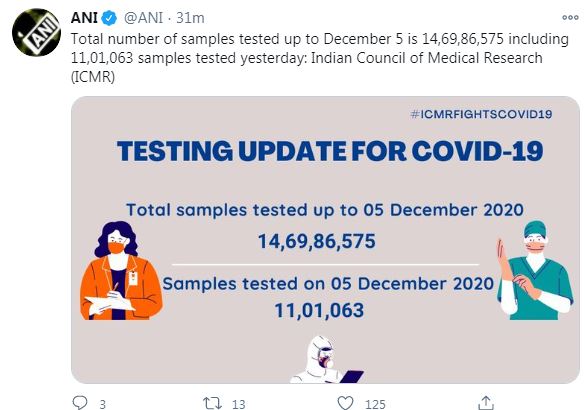Click the blue verified badge
This screenshot has height=410, width=585.
coord(109,18)
